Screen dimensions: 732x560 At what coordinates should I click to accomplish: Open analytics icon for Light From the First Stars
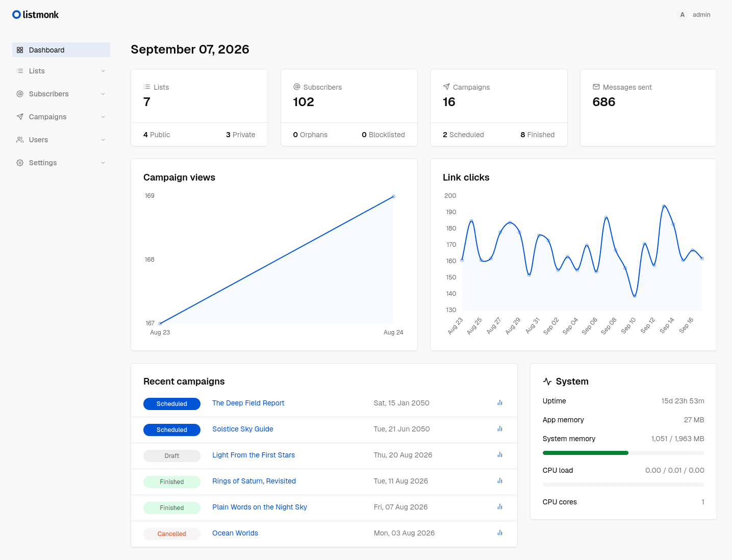(500, 455)
